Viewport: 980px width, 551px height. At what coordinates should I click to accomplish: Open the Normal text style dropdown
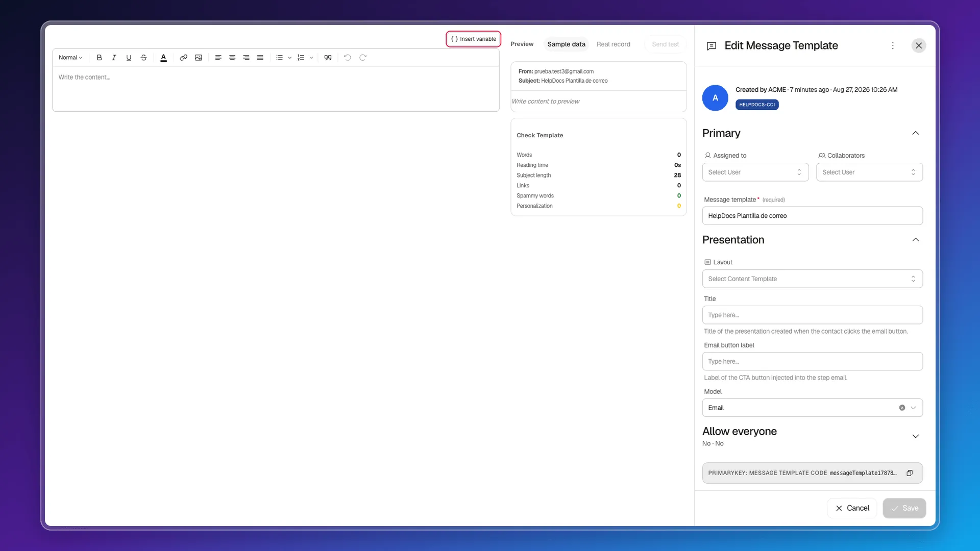tap(70, 58)
